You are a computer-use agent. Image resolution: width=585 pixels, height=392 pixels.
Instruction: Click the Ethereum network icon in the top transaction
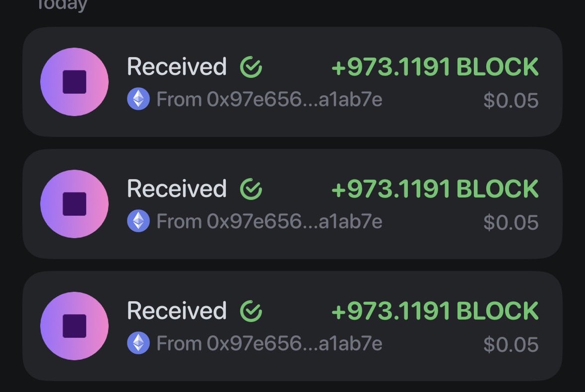click(x=138, y=100)
